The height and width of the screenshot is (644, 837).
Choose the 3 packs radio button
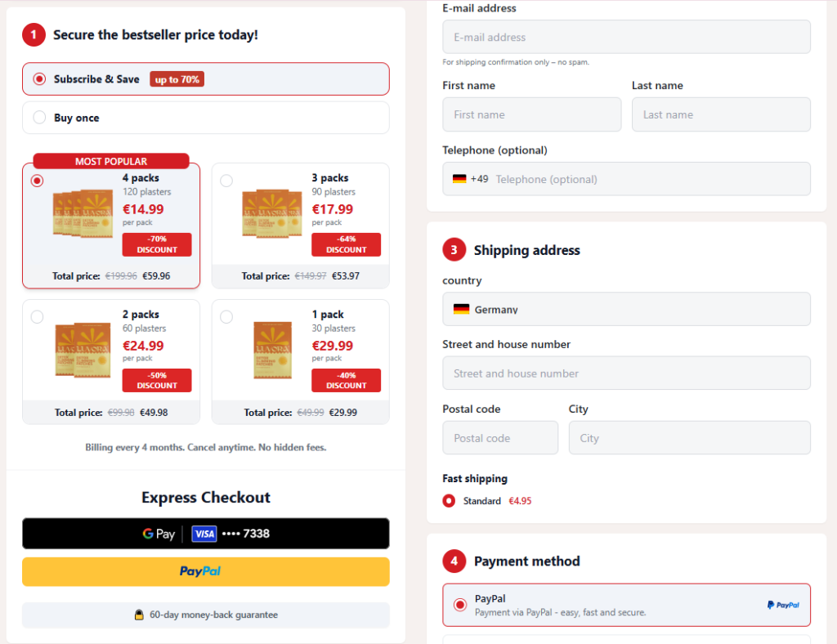[x=226, y=181]
